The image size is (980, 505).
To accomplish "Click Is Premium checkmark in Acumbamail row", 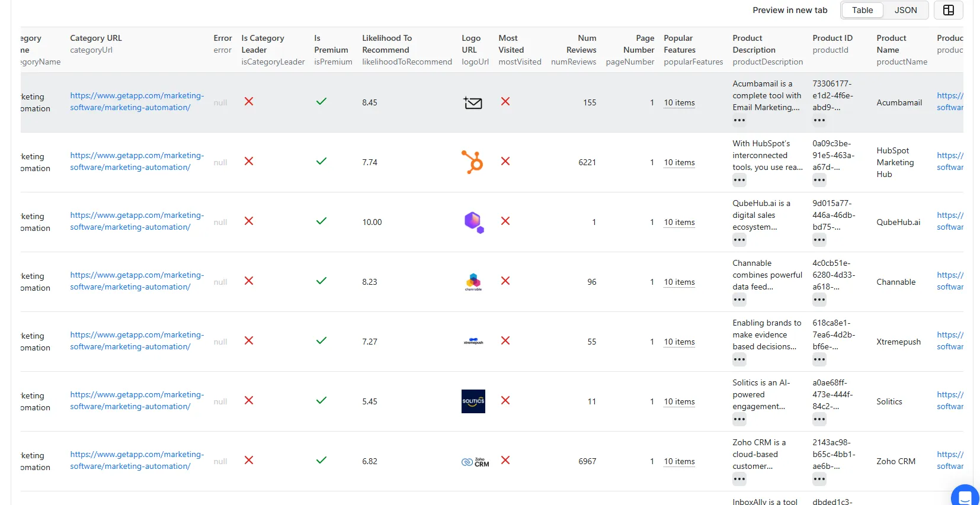I will pos(321,102).
